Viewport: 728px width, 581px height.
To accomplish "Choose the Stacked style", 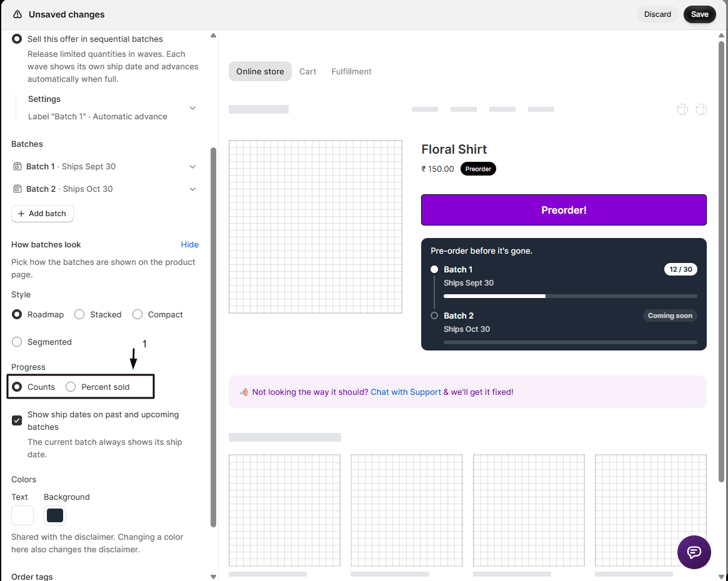I will coord(79,315).
